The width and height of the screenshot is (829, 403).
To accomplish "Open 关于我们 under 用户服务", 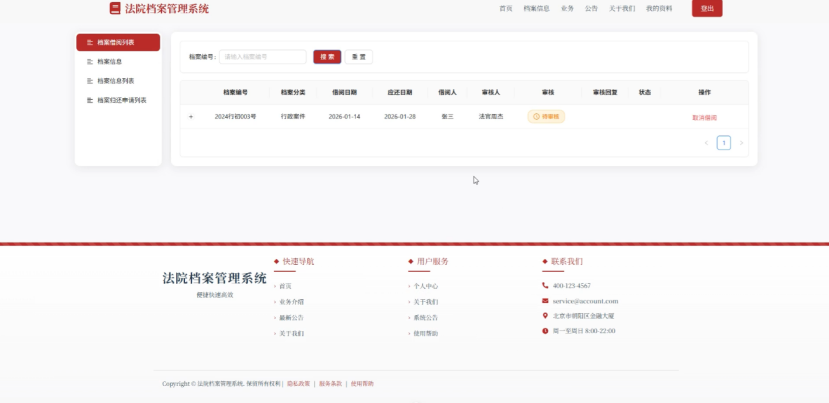I will pyautogui.click(x=426, y=302).
